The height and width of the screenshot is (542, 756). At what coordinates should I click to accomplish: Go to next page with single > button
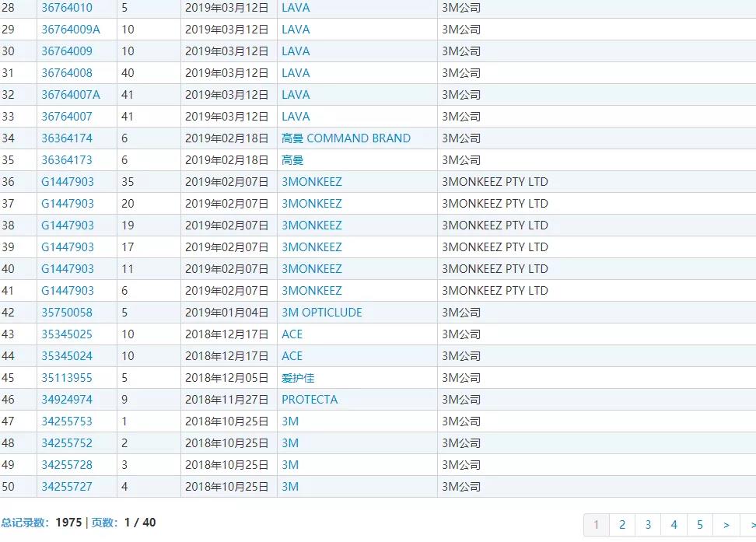pyautogui.click(x=726, y=525)
